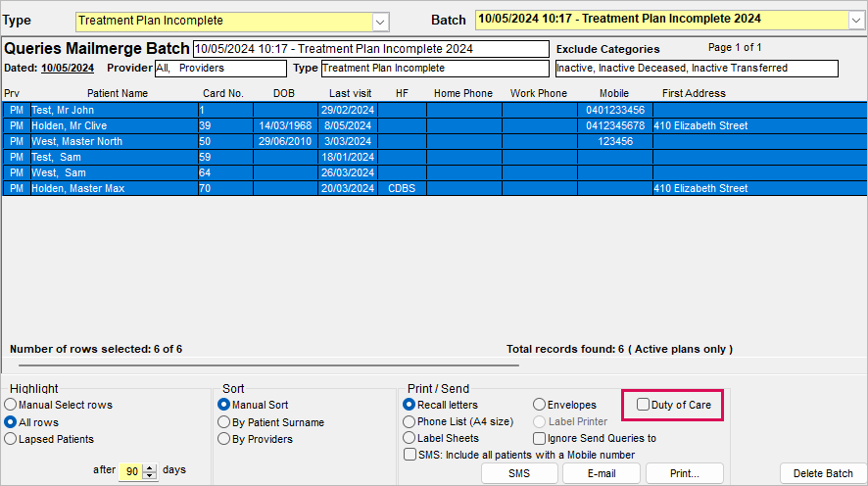Viewport: 868px width, 486px height.
Task: Click the Dated link 10/05/2024
Action: (68, 68)
